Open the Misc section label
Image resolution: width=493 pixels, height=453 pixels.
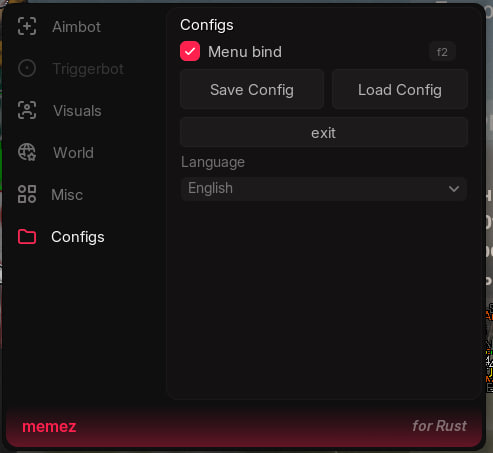(x=67, y=195)
